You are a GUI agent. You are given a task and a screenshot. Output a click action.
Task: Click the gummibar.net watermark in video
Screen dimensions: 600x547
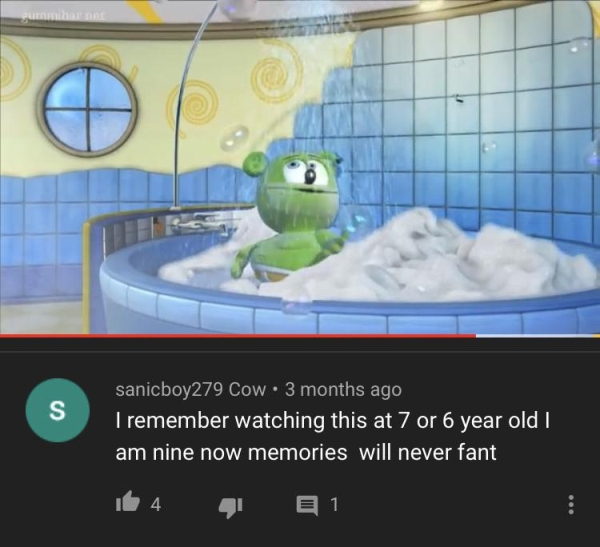(x=62, y=16)
